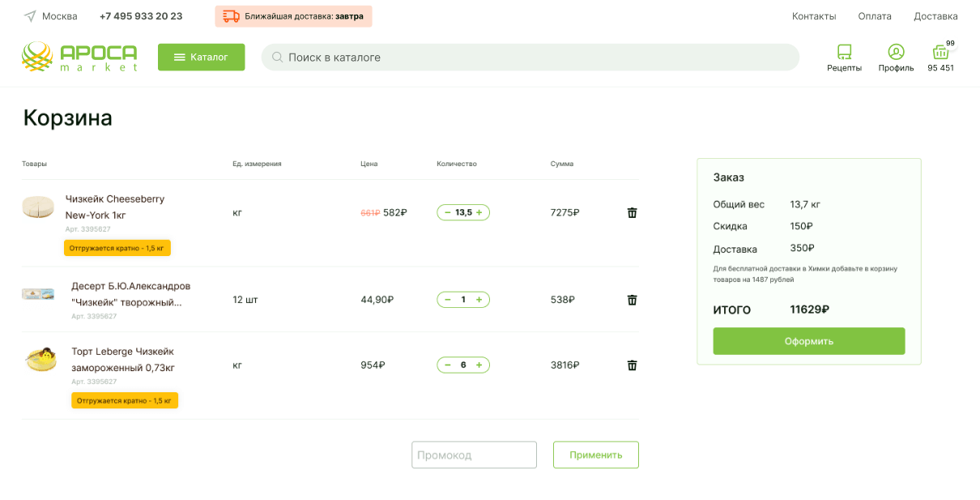Click the Поиск в каталоге search field
Image resolution: width=980 pixels, height=500 pixels.
(x=530, y=58)
